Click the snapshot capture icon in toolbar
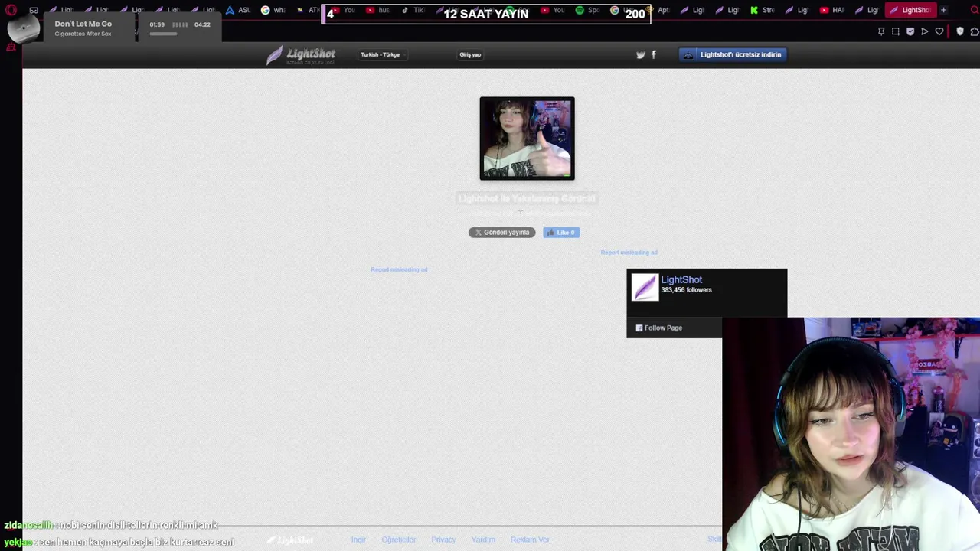 click(896, 31)
